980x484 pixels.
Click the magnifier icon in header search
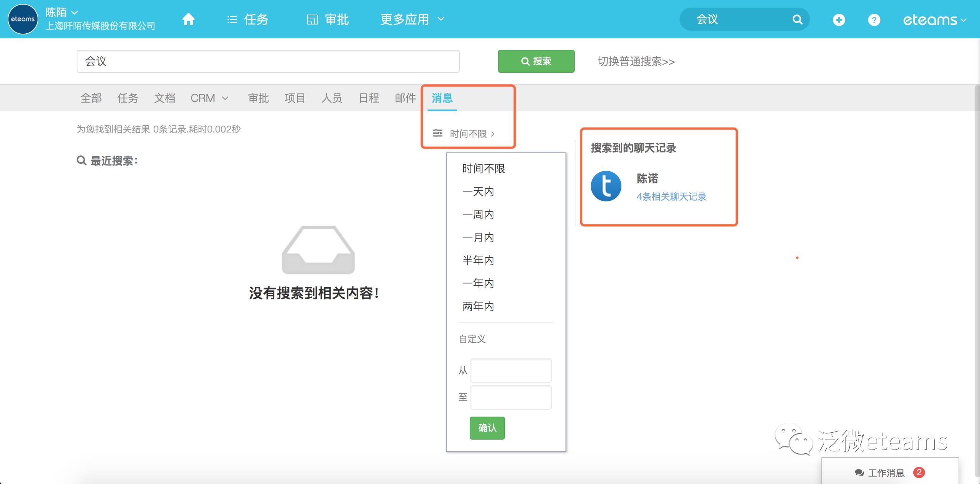coord(797,20)
